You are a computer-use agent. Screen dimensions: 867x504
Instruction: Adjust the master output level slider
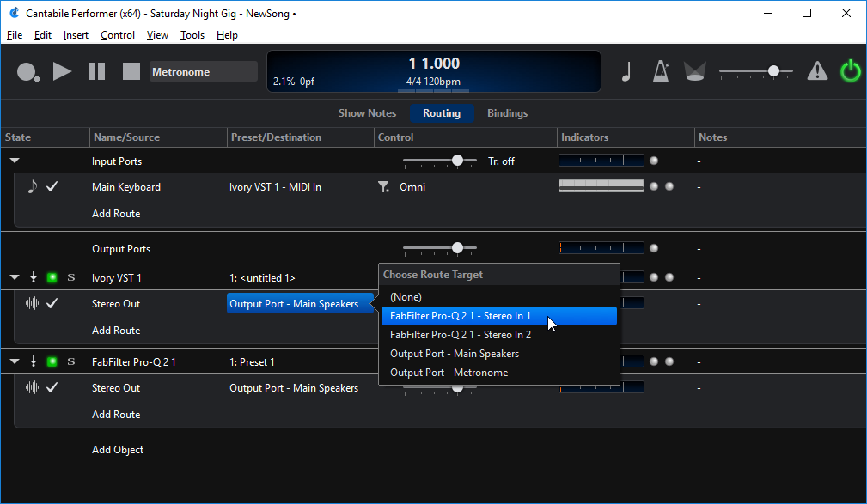[x=773, y=71]
